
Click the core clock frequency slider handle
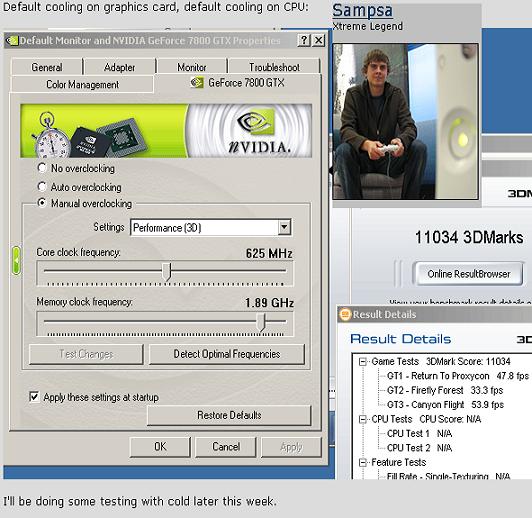pyautogui.click(x=167, y=271)
